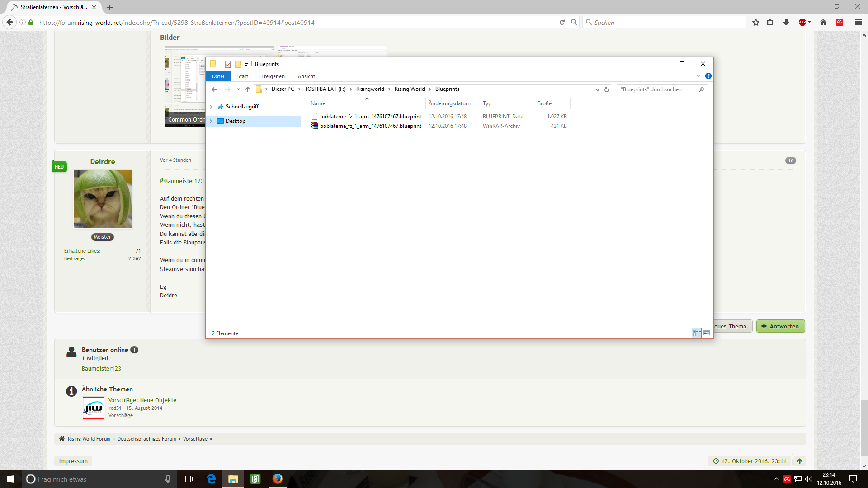Open the Ansicht ribbon tab

click(306, 76)
